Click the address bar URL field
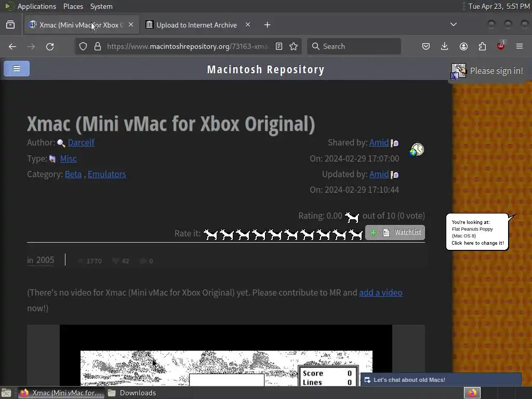This screenshot has width=532, height=399. pyautogui.click(x=188, y=46)
